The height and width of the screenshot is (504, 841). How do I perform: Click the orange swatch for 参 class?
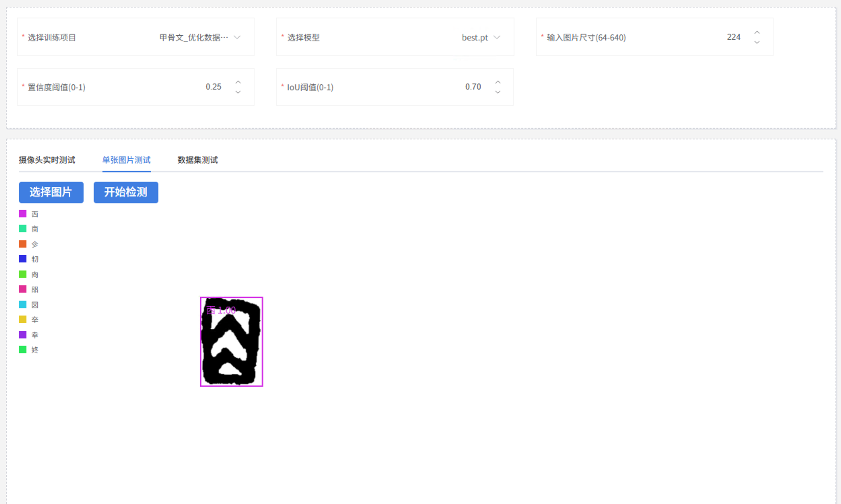coord(23,244)
